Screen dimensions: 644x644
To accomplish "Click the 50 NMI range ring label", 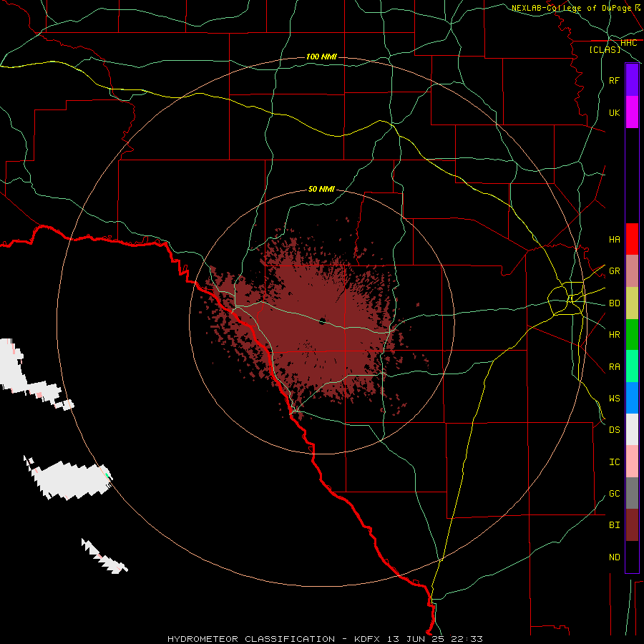I will 321,189.
